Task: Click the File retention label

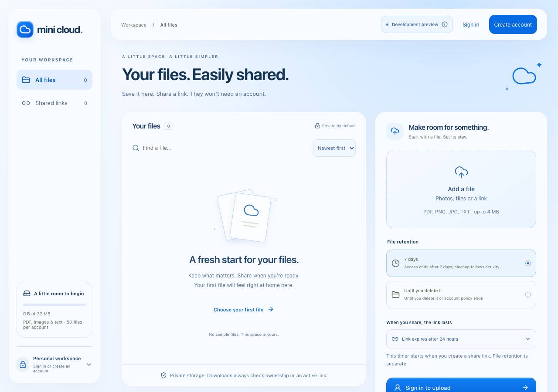Action: [x=403, y=242]
